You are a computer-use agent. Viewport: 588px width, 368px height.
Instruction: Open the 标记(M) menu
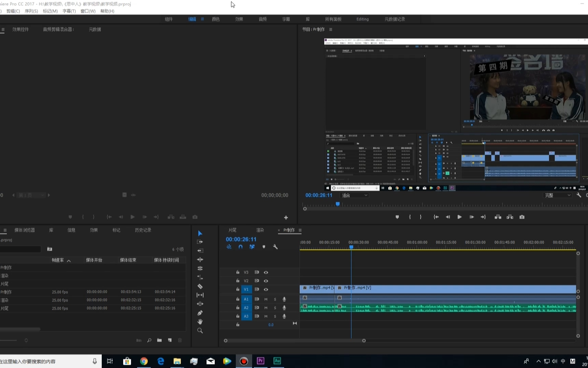point(50,11)
